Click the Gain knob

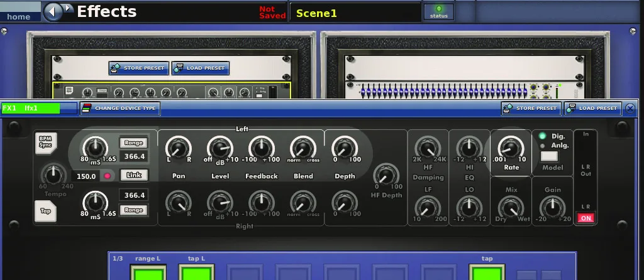click(552, 208)
